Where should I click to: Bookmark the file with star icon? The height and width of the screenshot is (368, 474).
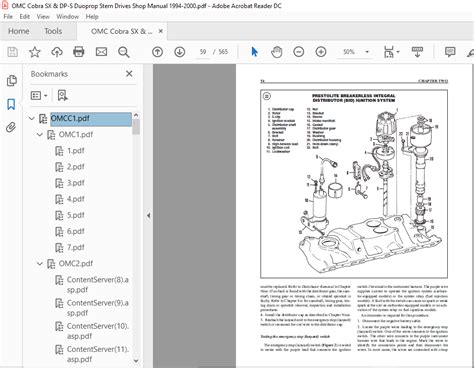[35, 52]
